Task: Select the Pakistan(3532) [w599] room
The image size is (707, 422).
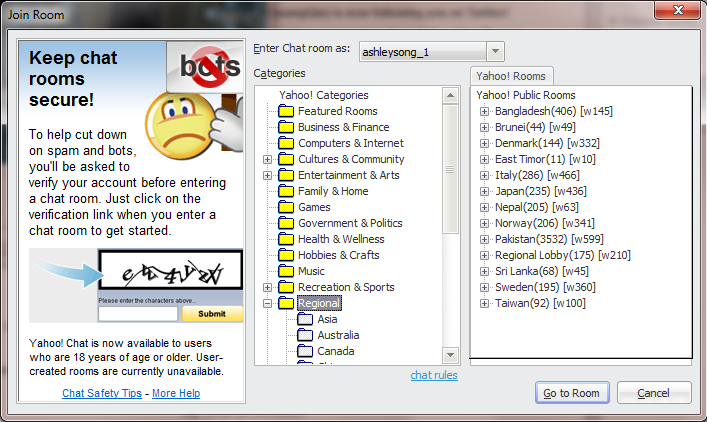Action: 549,239
